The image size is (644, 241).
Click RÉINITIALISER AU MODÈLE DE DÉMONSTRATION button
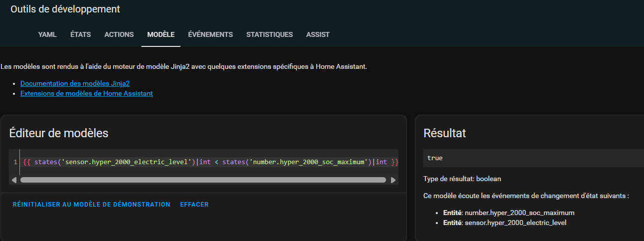point(92,205)
